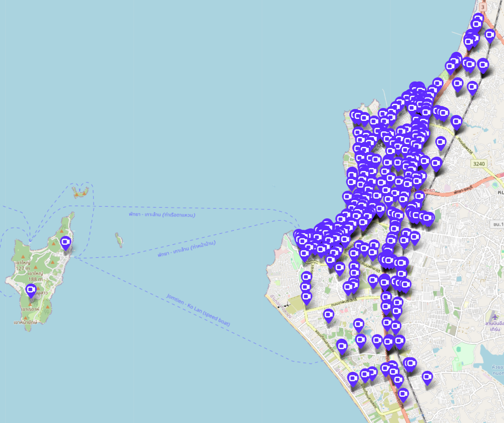504x423 pixels.
Task: Click the camera marker on Ko Lan's northeast pier
Action: click(x=65, y=242)
